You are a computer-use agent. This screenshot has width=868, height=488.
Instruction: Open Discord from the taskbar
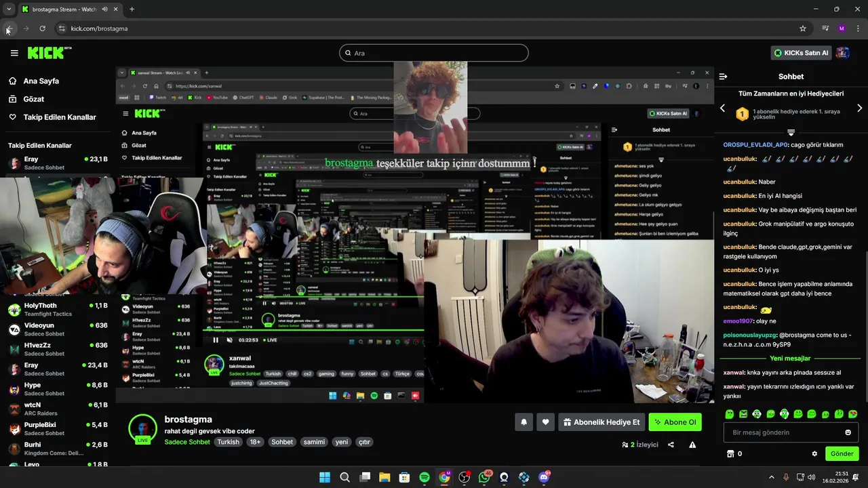544,477
